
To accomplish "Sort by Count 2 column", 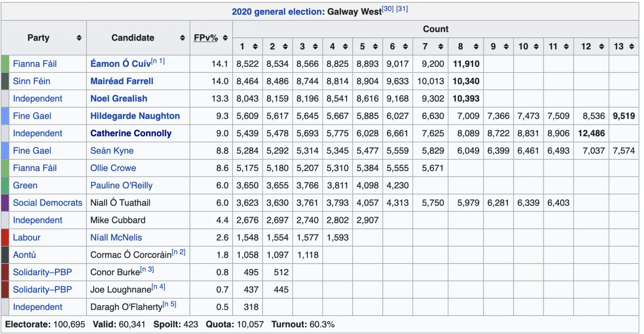I will [x=285, y=47].
